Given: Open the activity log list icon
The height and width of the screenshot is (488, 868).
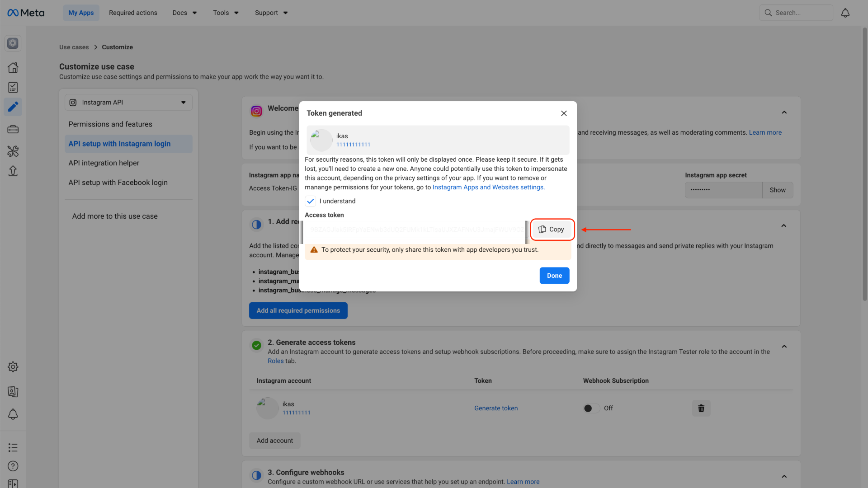Looking at the screenshot, I should tap(13, 447).
